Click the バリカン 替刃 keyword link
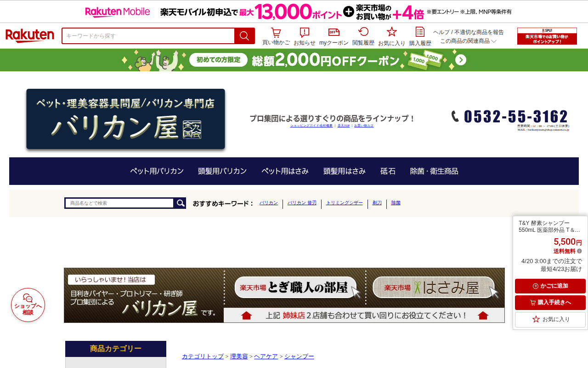Screen dimensions: 588x368 point(302,203)
